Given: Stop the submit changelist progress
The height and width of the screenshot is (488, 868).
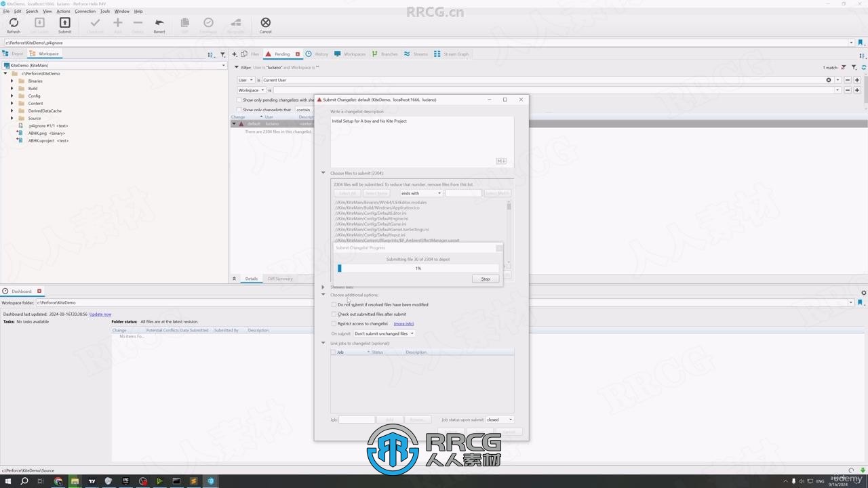Looking at the screenshot, I should click(x=486, y=279).
